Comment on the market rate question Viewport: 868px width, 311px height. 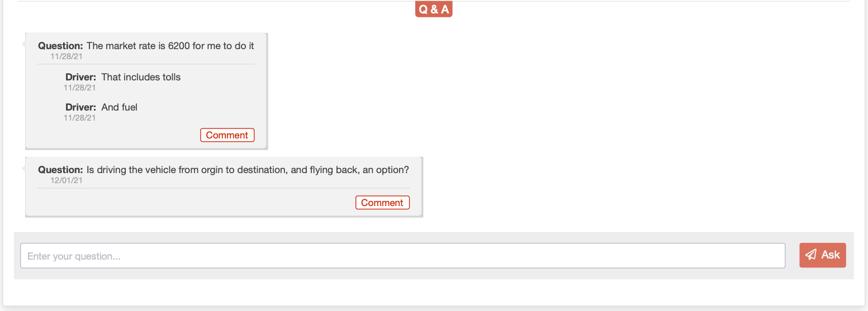(x=227, y=135)
